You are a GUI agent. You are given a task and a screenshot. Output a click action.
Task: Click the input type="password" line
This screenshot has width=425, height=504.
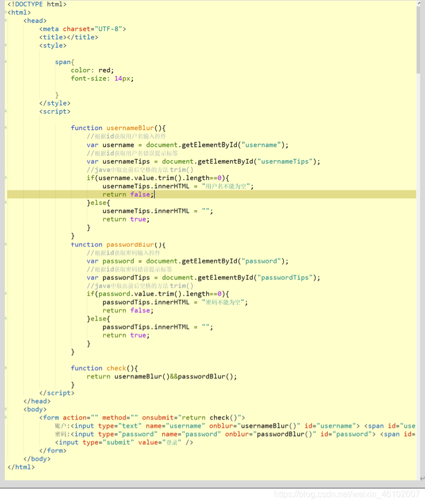coord(235,434)
